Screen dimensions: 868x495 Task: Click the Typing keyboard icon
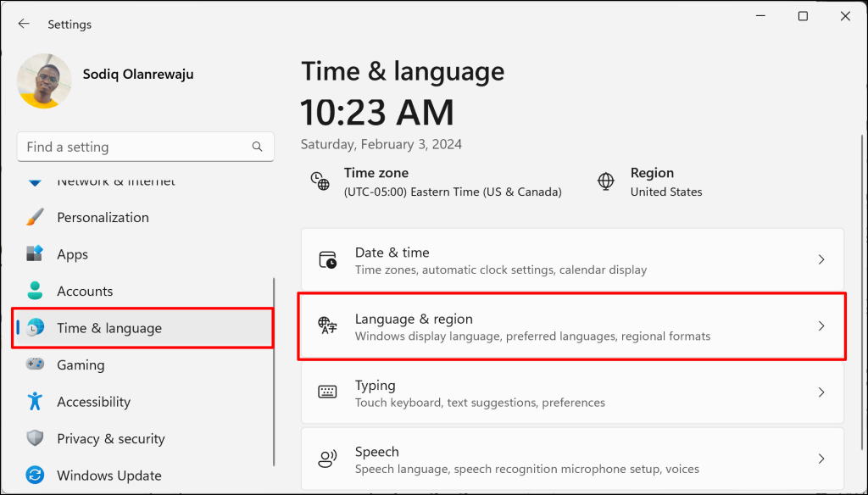click(x=327, y=392)
